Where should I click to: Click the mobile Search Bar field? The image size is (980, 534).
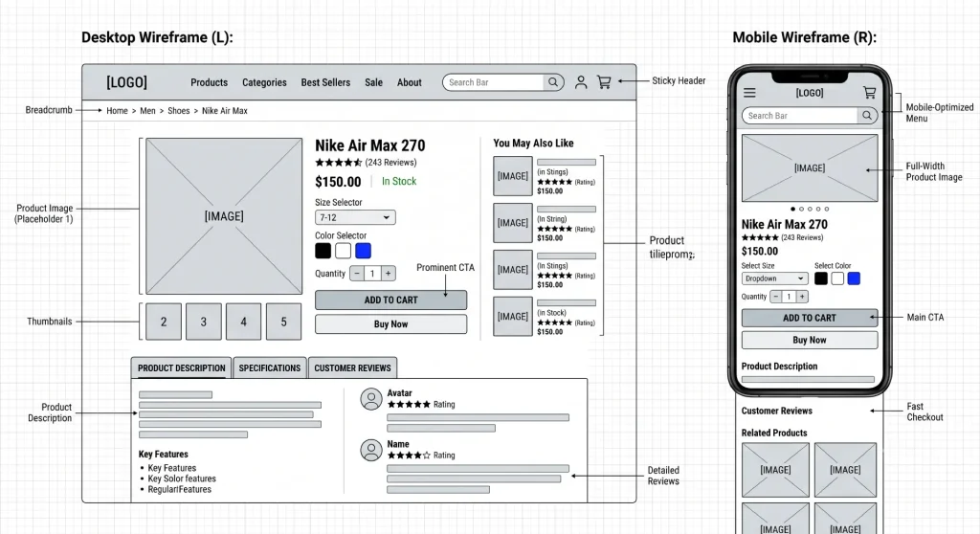[799, 115]
